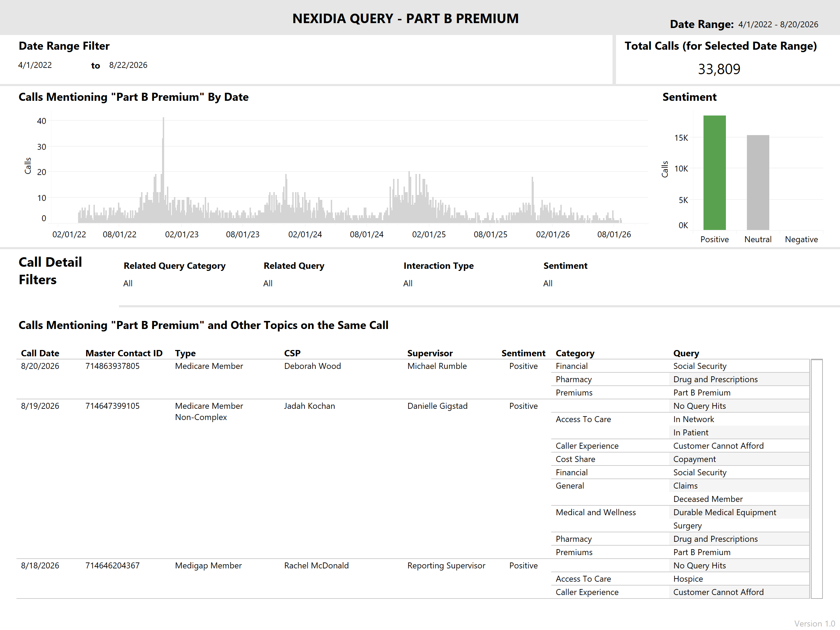Viewport: 840px width, 630px height.
Task: Click the General category cell
Action: pos(569,486)
